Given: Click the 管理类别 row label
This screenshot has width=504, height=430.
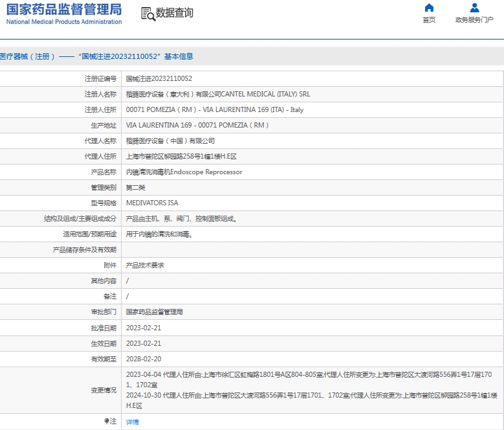Looking at the screenshot, I should coord(104,188).
